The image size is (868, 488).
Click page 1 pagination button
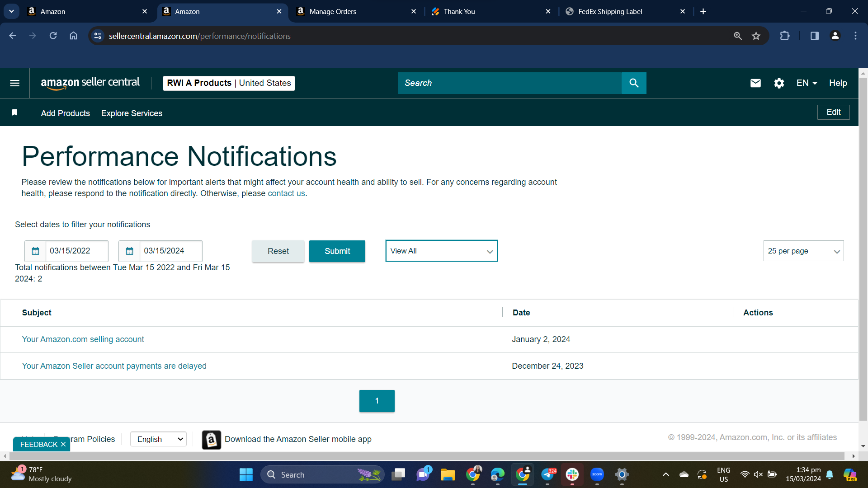click(377, 401)
